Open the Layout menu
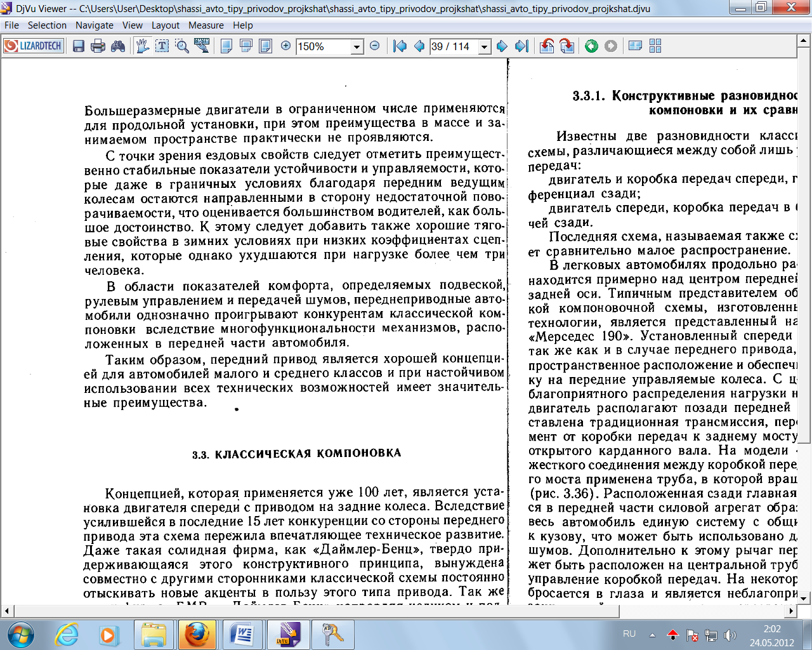This screenshot has height=650, width=812. (x=166, y=25)
